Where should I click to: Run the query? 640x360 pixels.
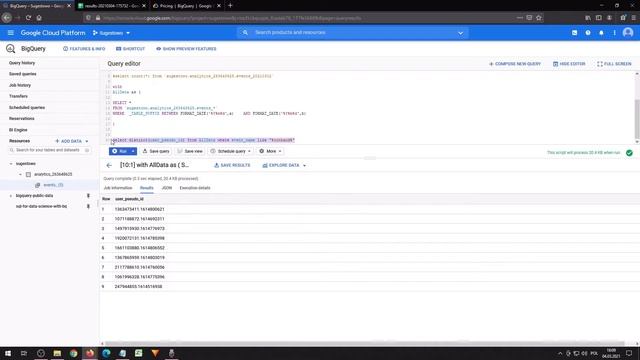tap(119, 151)
